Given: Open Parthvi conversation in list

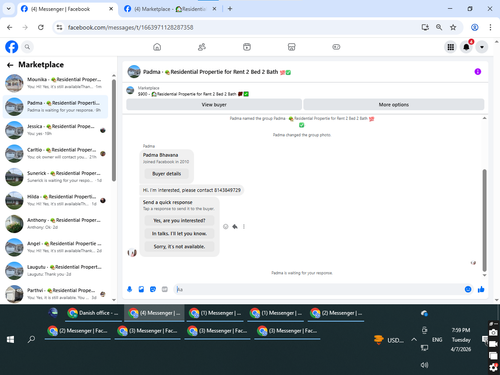Looking at the screenshot, I should [x=55, y=293].
